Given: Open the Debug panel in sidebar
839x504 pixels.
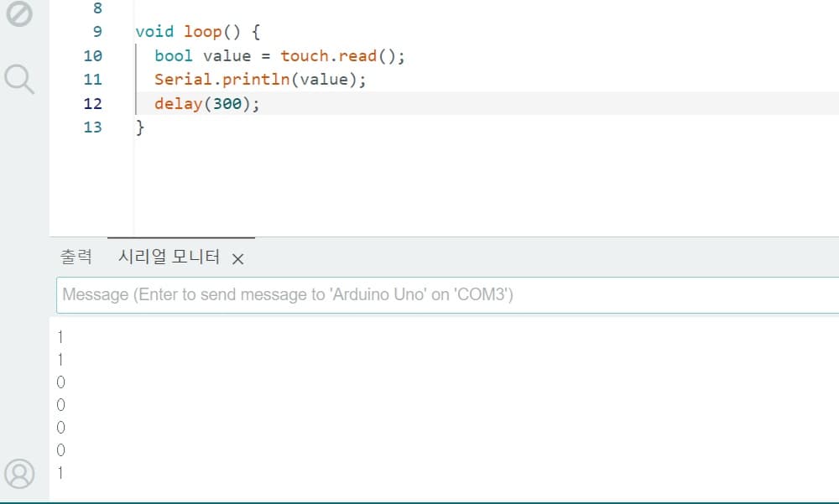Looking at the screenshot, I should (20, 14).
